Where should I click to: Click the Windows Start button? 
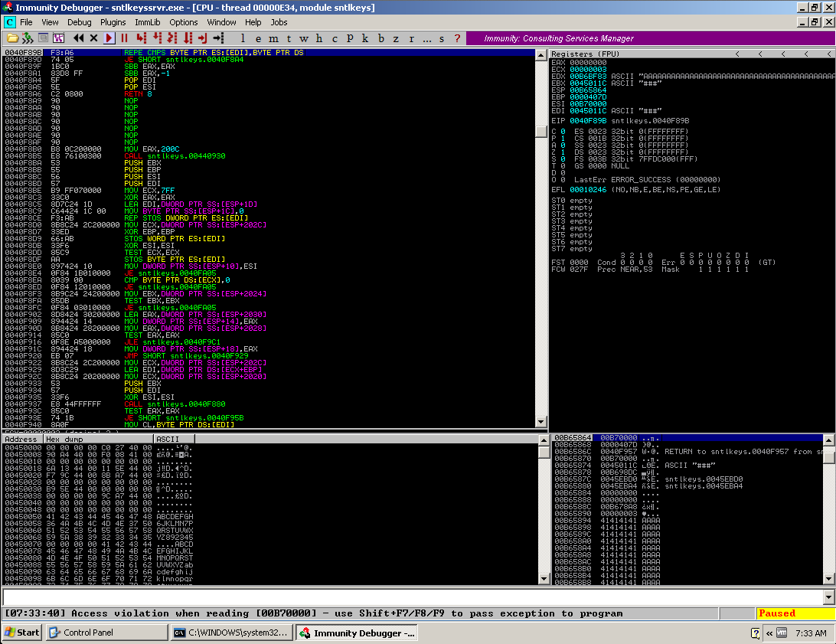(22, 633)
